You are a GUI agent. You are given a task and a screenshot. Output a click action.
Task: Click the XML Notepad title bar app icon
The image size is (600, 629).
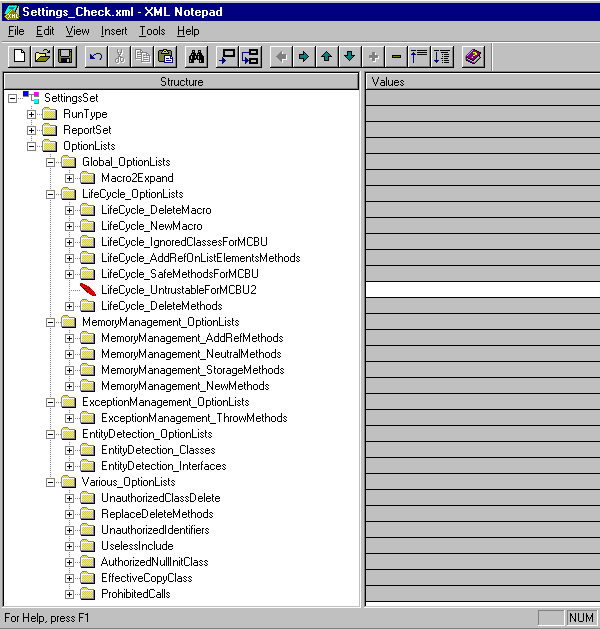point(11,12)
